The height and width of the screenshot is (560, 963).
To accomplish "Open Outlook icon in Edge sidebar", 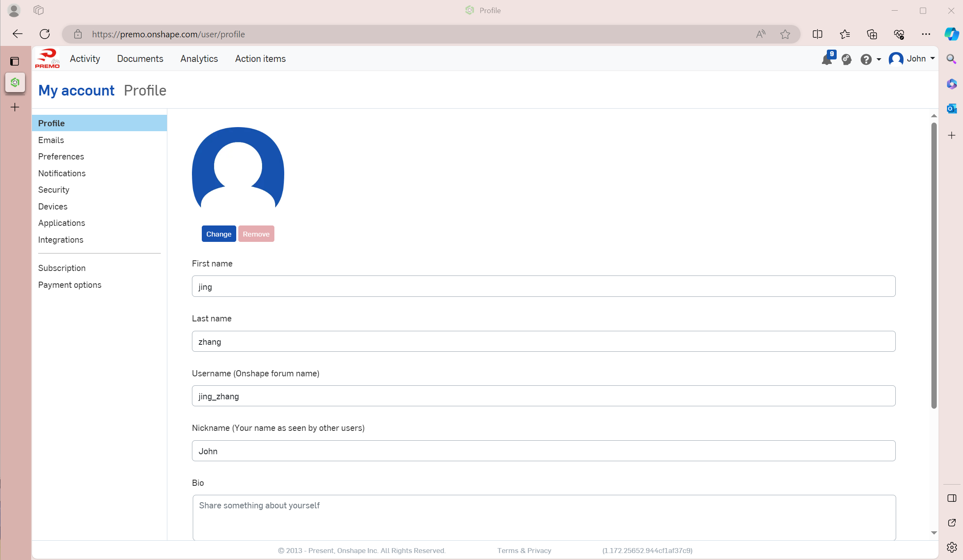I will point(952,109).
